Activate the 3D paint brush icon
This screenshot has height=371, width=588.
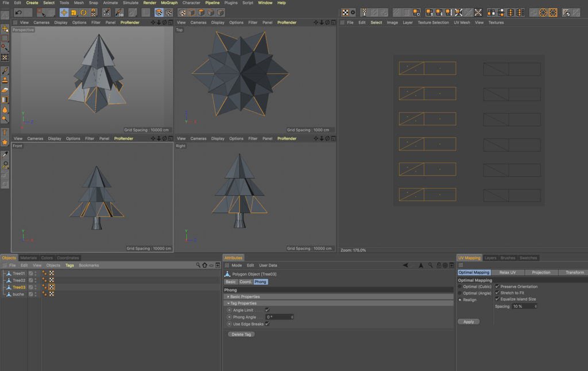119,13
